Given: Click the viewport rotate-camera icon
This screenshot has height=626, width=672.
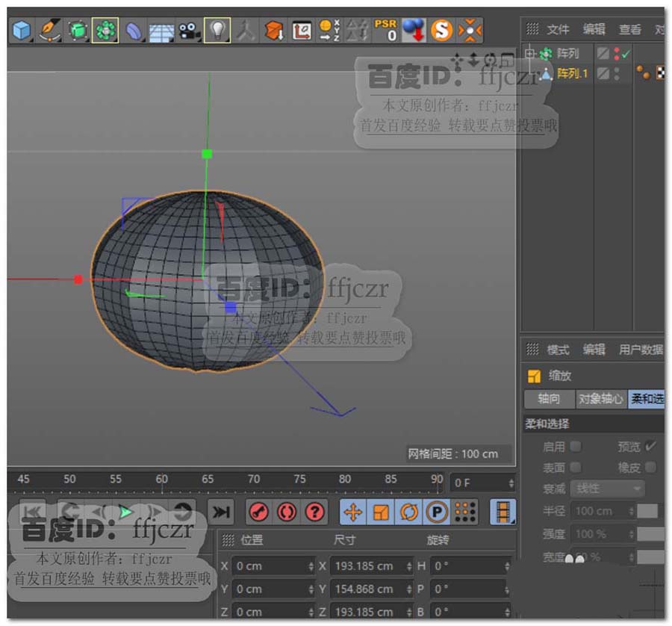Looking at the screenshot, I should click(491, 60).
